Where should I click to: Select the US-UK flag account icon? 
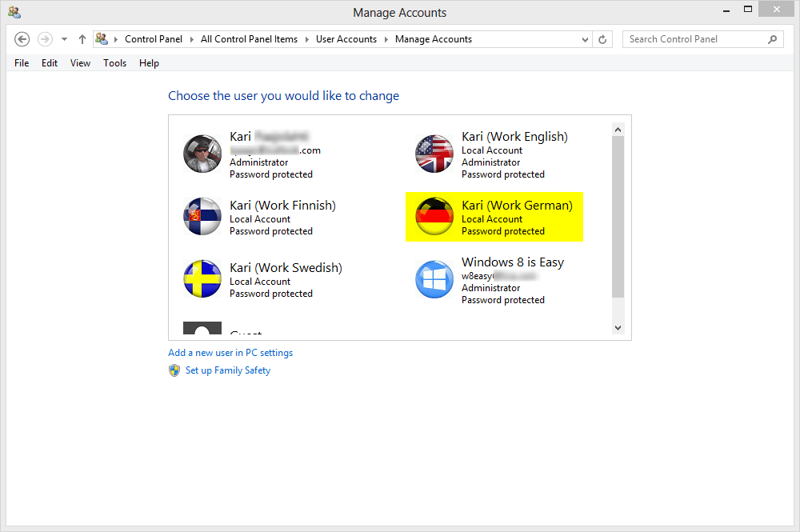(x=434, y=154)
